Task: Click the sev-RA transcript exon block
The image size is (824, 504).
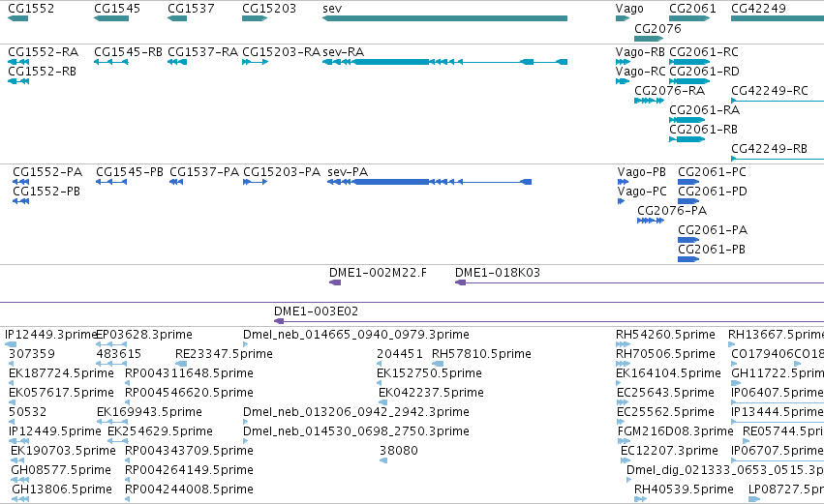Action: [x=391, y=62]
